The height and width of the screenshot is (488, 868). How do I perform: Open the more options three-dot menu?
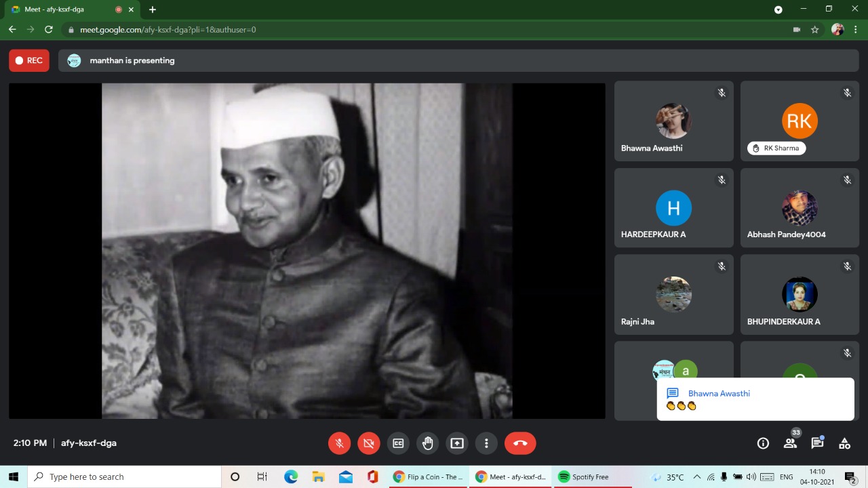pos(486,443)
